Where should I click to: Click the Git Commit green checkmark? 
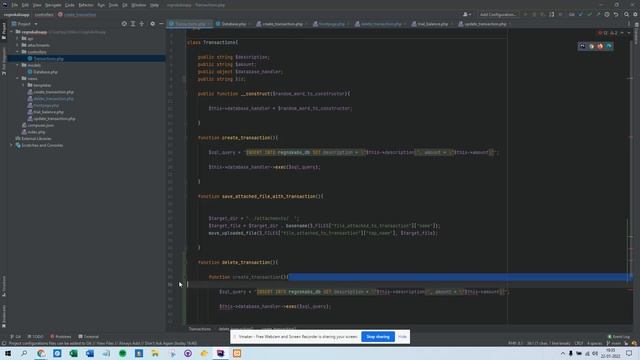pyautogui.click(x=589, y=14)
